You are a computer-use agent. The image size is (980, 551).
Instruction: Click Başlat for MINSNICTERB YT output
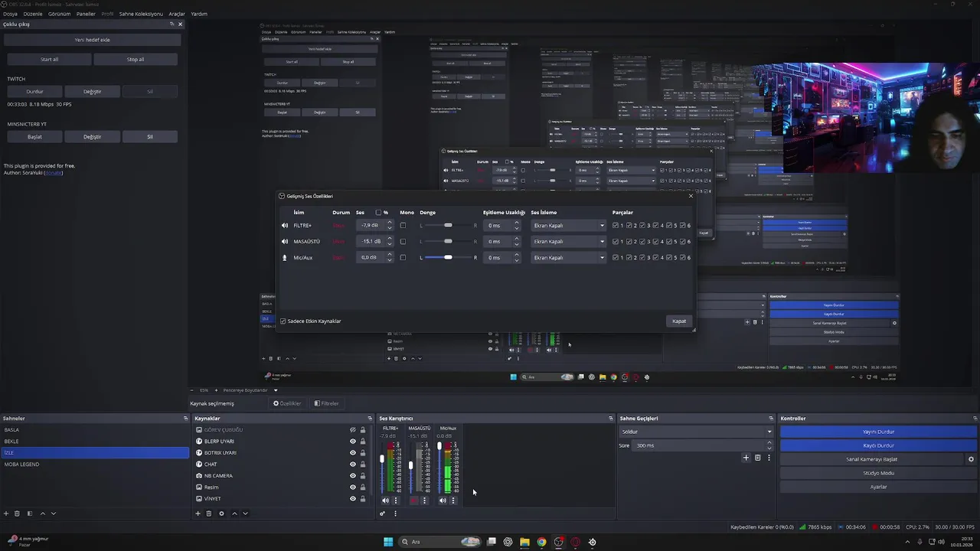tap(34, 137)
